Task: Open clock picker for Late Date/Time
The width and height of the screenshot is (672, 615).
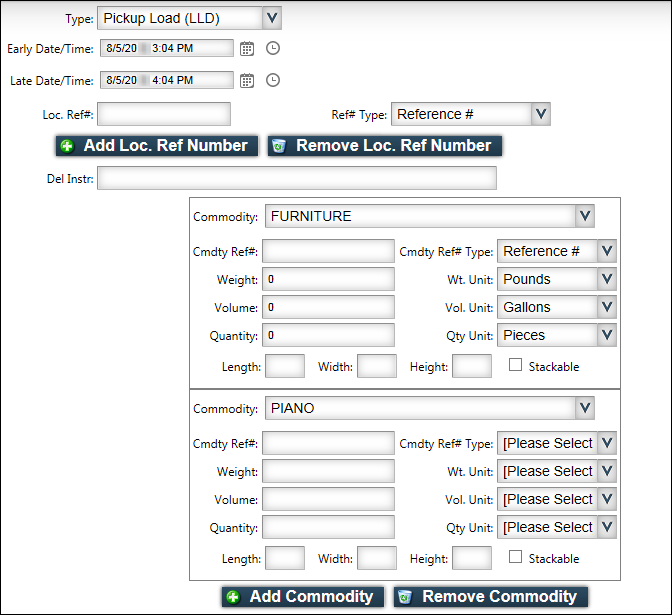Action: click(x=273, y=80)
